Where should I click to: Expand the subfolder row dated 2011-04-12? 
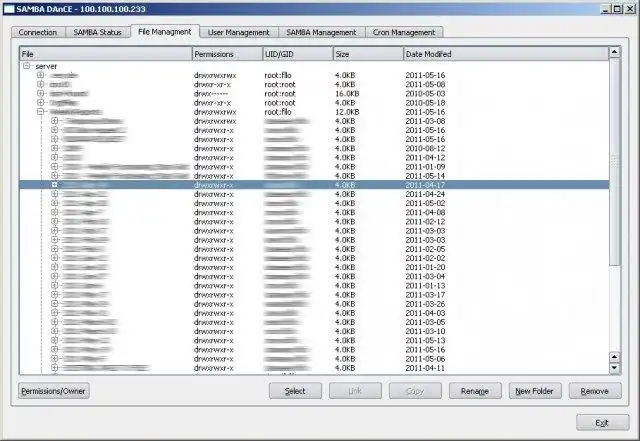pos(54,157)
